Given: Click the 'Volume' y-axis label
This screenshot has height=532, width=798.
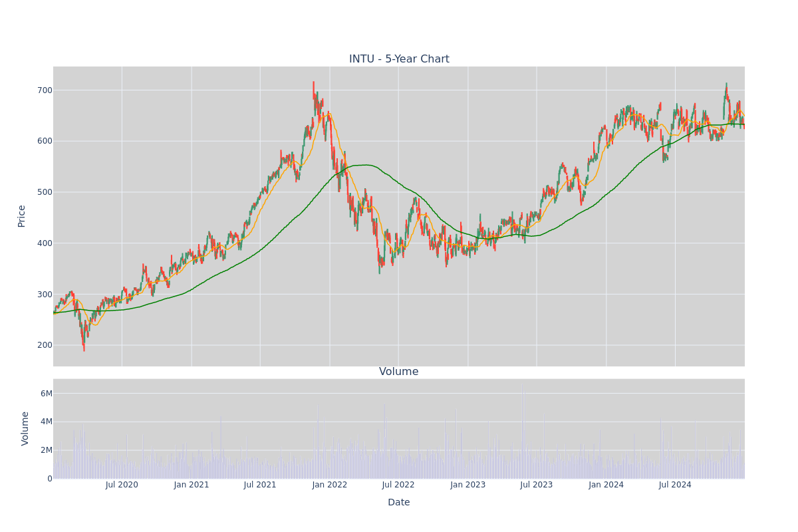Looking at the screenshot, I should [x=25, y=428].
